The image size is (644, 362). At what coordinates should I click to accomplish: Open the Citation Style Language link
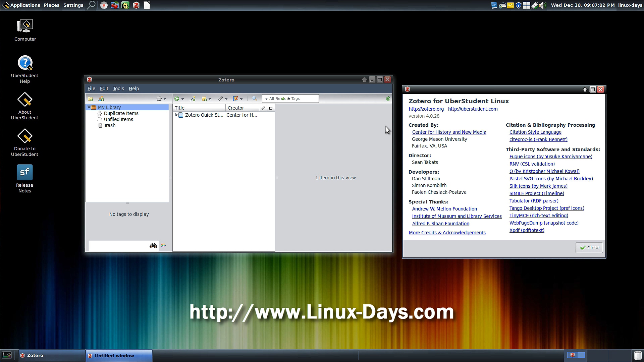535,132
